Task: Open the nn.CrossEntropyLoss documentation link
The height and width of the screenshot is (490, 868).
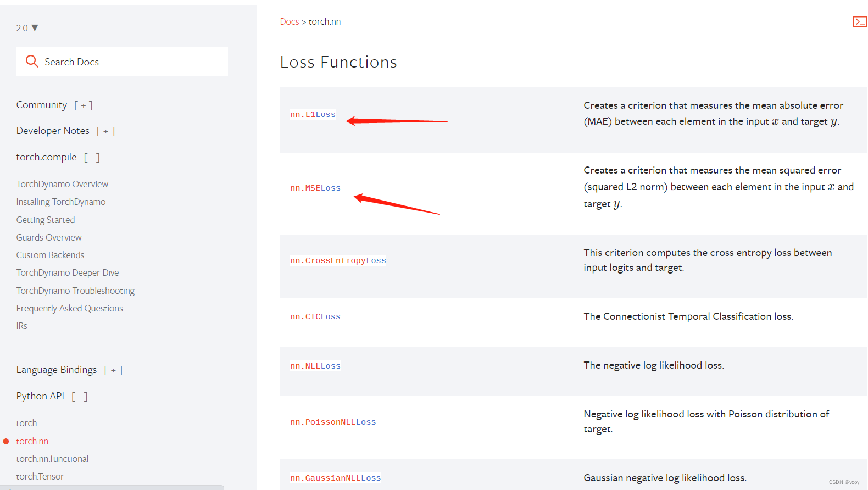Action: point(338,260)
